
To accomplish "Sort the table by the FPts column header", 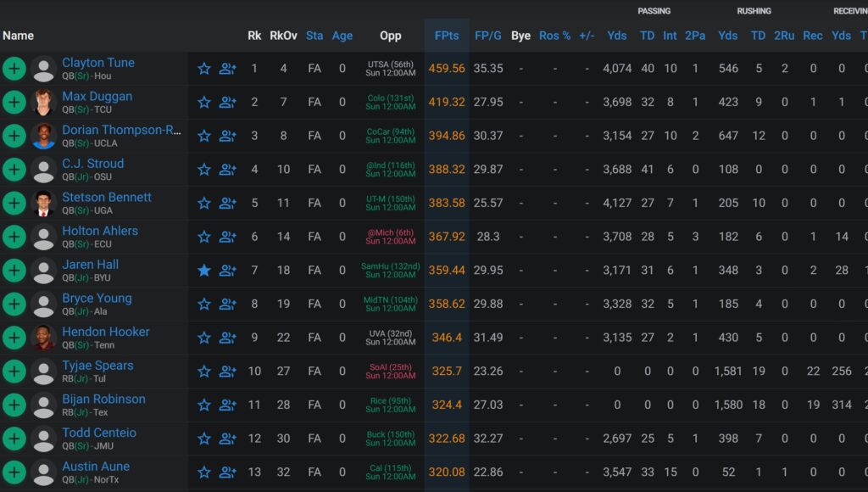I will coord(447,36).
